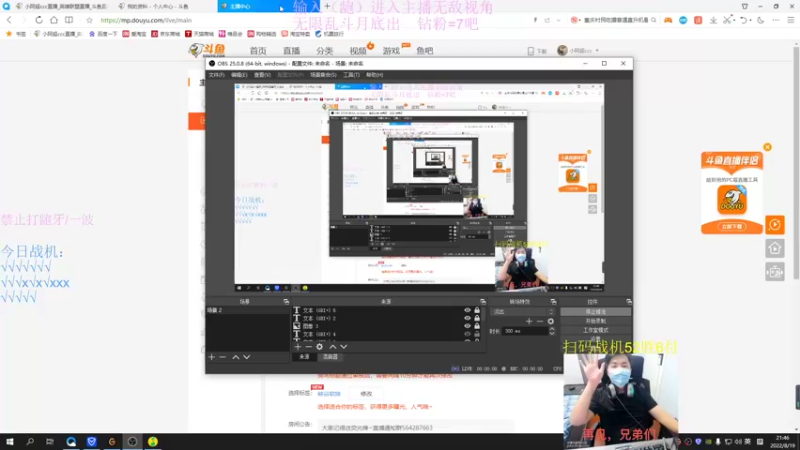The height and width of the screenshot is (450, 800).
Task: Open the blue shield app in taskbar
Action: [91, 441]
